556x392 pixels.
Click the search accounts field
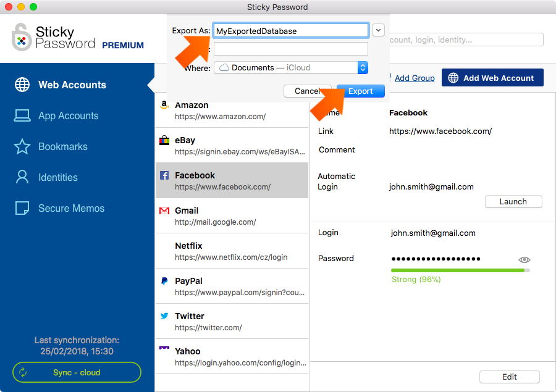(466, 40)
